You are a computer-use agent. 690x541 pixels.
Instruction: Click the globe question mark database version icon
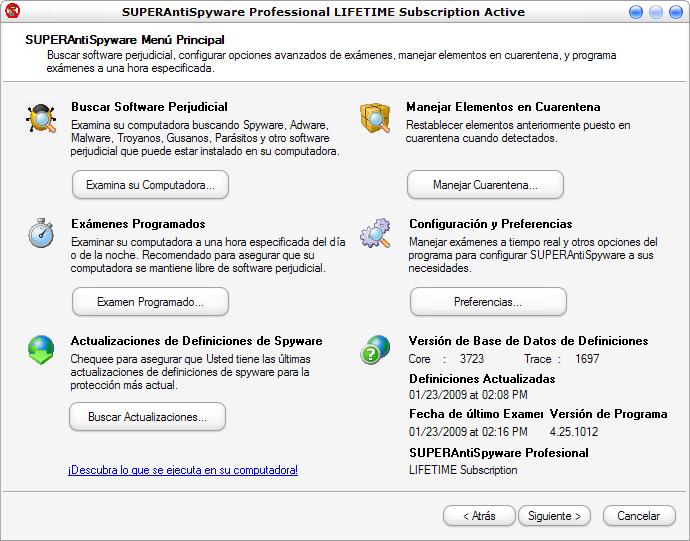click(x=375, y=350)
